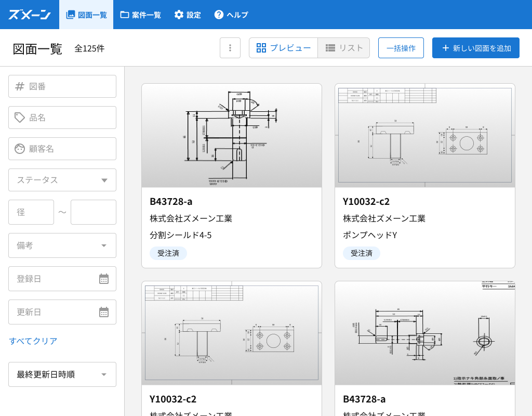
Task: Select the 図面一覧 navigation tab
Action: (x=86, y=15)
